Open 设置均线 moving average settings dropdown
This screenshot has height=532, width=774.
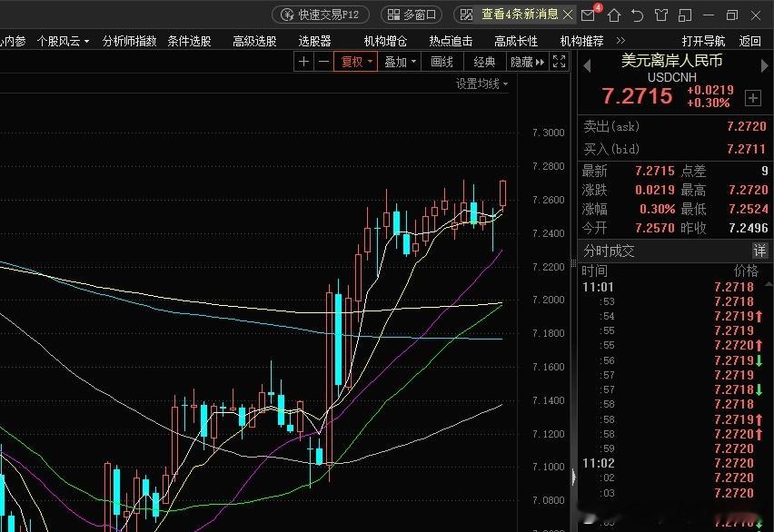coord(481,84)
